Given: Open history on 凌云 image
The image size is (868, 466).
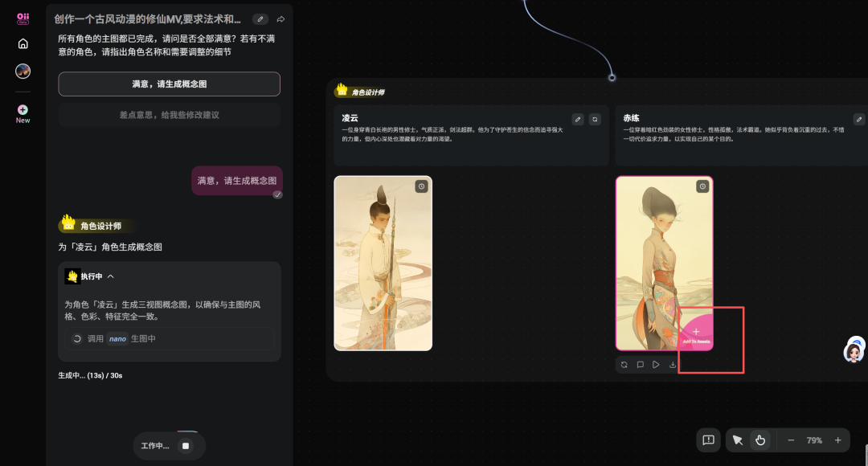Looking at the screenshot, I should click(421, 186).
